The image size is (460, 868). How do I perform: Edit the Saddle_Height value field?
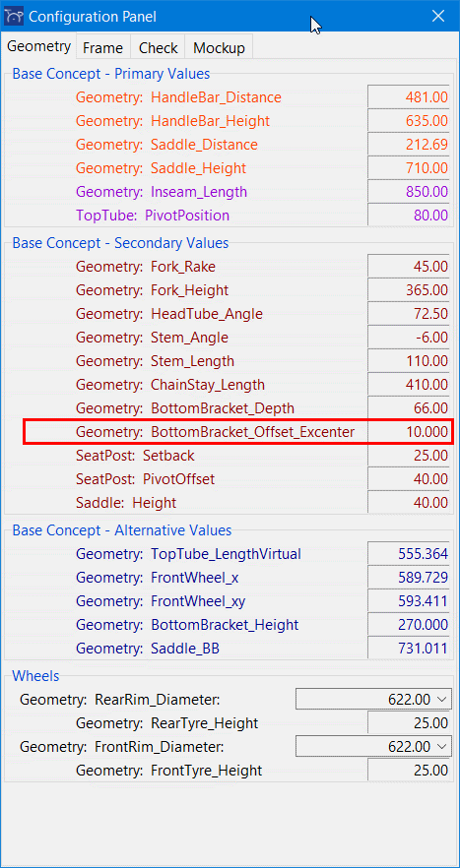click(x=409, y=167)
